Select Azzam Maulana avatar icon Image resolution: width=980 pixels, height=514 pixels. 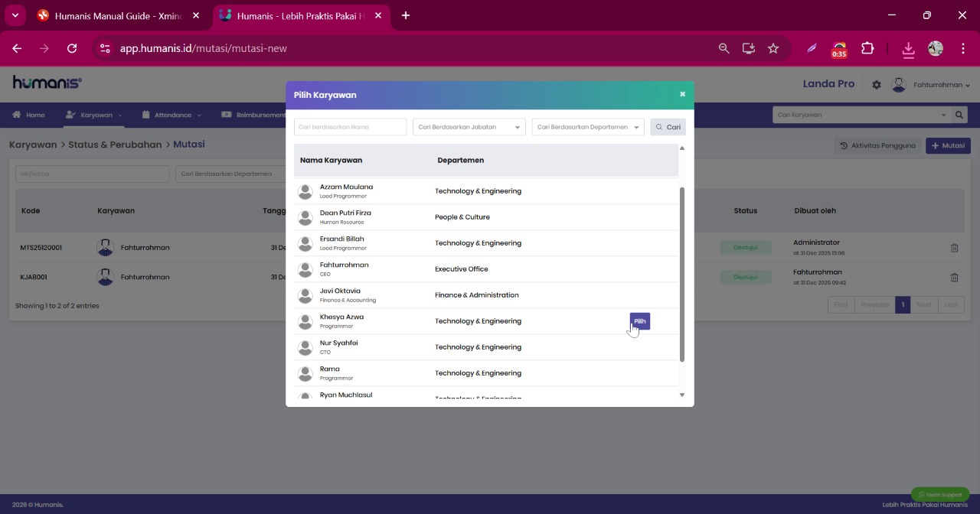pos(305,191)
